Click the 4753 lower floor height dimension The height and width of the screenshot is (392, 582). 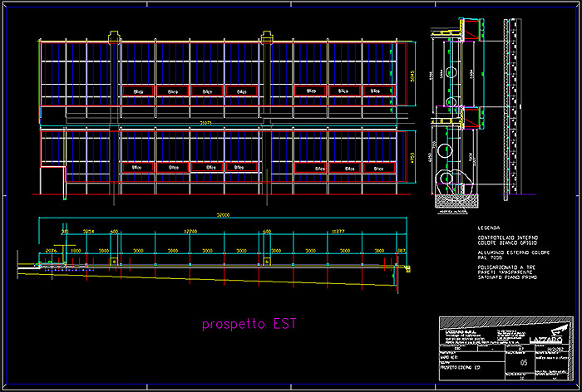[x=412, y=159]
